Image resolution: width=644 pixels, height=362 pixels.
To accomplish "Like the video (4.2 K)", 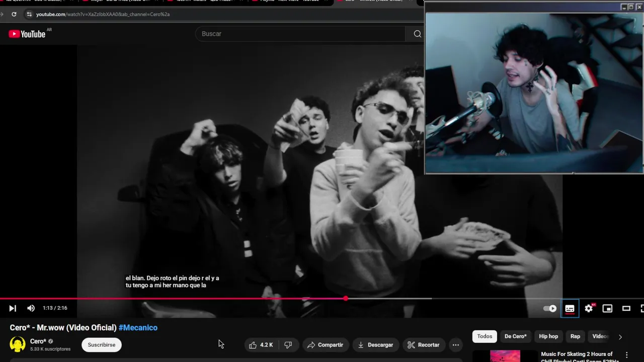I will click(261, 345).
